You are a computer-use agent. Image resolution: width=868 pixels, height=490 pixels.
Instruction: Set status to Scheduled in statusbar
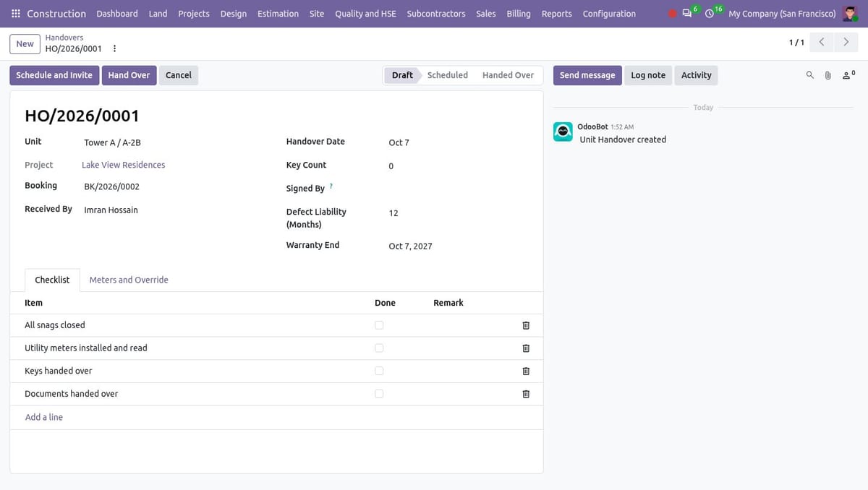(447, 75)
